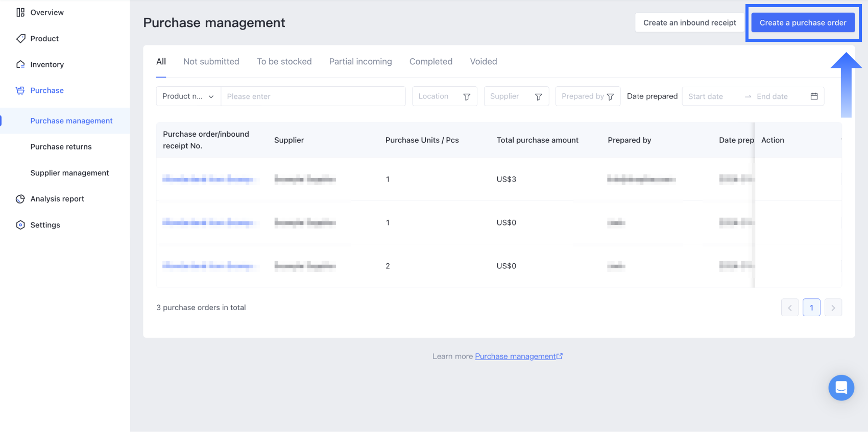Open the date range calendar icon
This screenshot has height=432, width=868.
coord(814,96)
